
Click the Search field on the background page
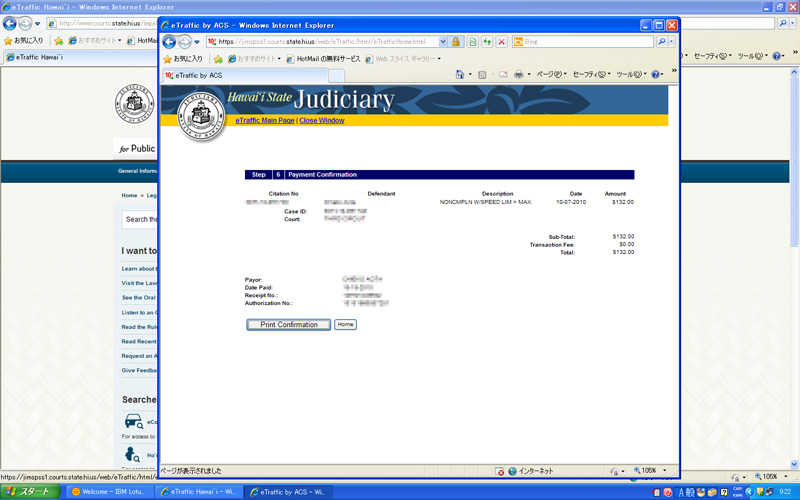140,219
